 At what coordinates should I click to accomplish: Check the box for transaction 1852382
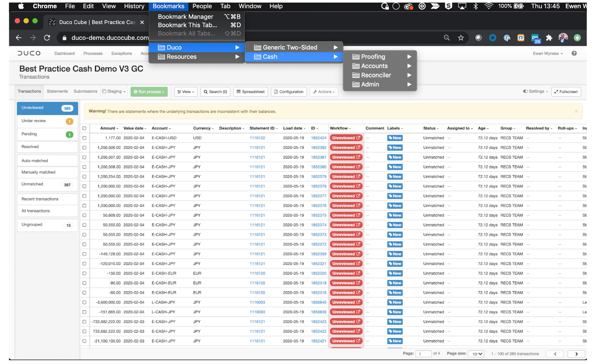pyautogui.click(x=84, y=148)
